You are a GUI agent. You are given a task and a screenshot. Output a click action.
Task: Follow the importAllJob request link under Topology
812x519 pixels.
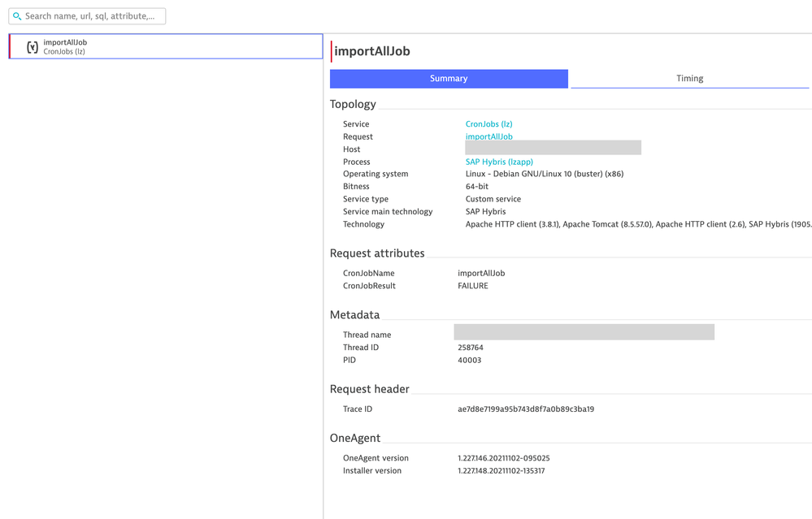click(489, 136)
